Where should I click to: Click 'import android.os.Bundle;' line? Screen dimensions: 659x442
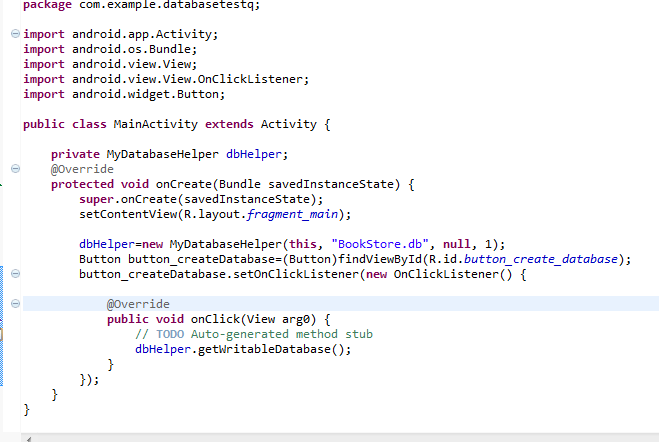(110, 49)
